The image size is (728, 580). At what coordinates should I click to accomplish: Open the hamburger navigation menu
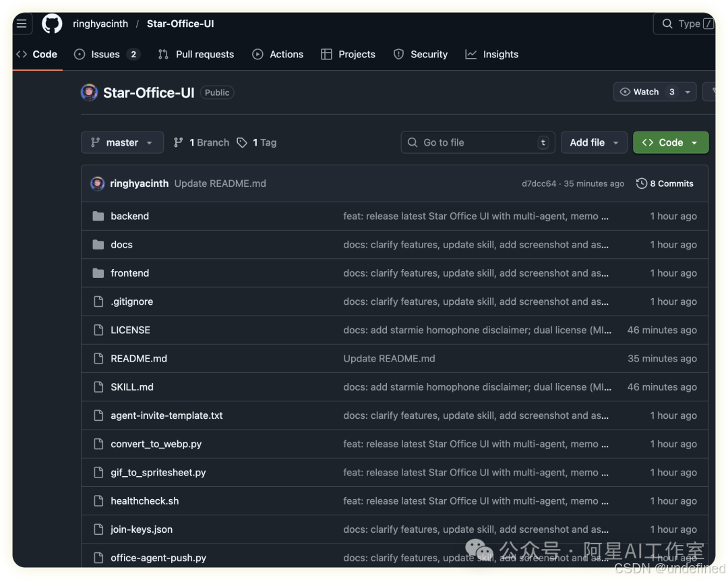click(x=22, y=24)
